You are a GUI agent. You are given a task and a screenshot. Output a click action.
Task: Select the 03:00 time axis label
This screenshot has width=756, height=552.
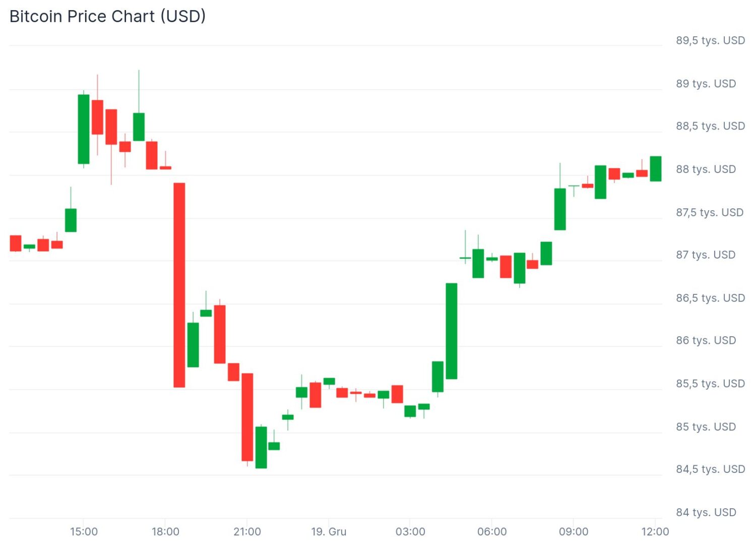(410, 531)
